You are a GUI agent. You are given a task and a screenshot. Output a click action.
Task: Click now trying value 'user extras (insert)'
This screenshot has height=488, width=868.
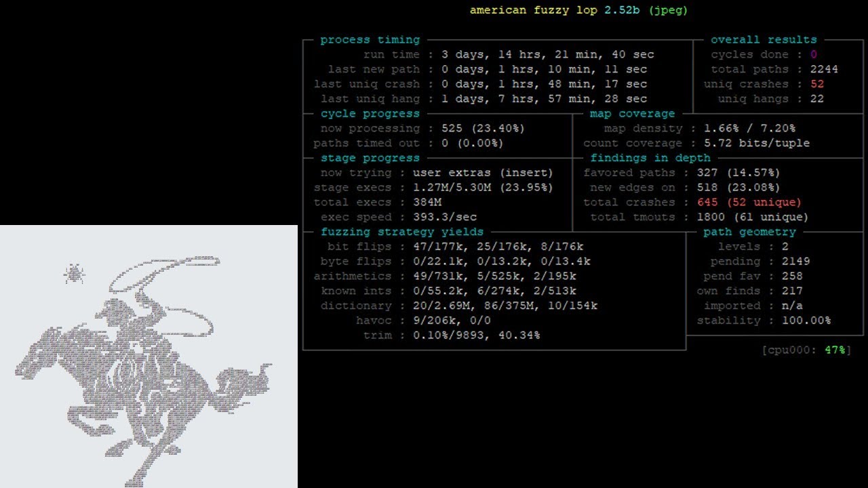483,174
